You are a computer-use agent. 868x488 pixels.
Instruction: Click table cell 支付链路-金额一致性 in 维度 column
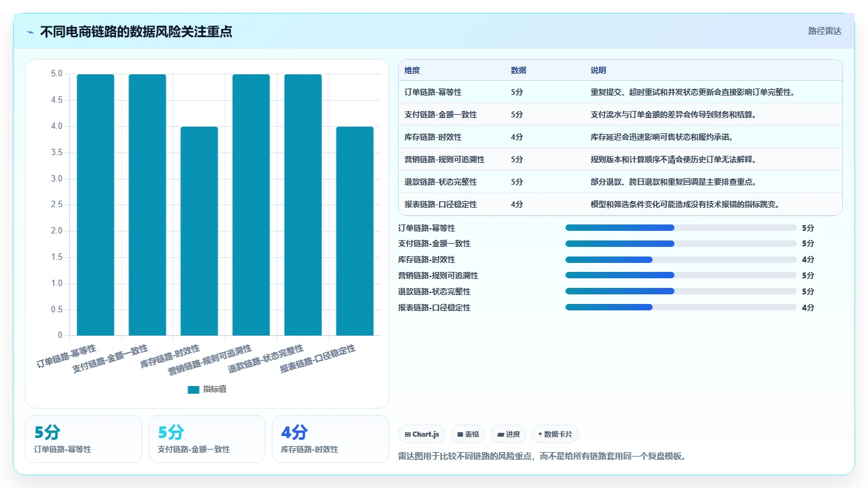pyautogui.click(x=440, y=115)
